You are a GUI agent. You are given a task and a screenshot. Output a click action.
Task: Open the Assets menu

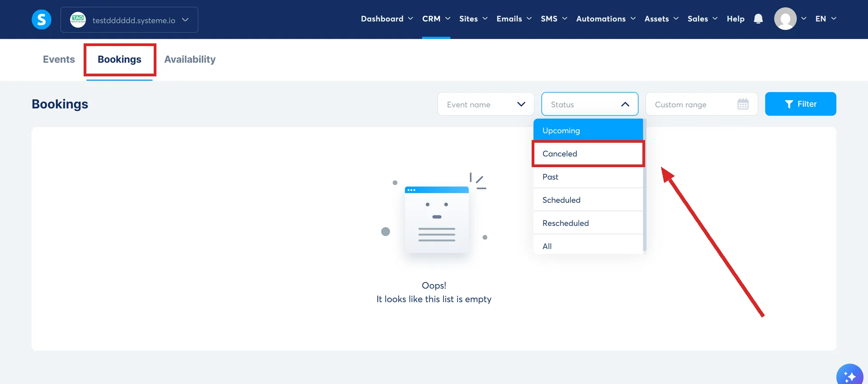661,19
